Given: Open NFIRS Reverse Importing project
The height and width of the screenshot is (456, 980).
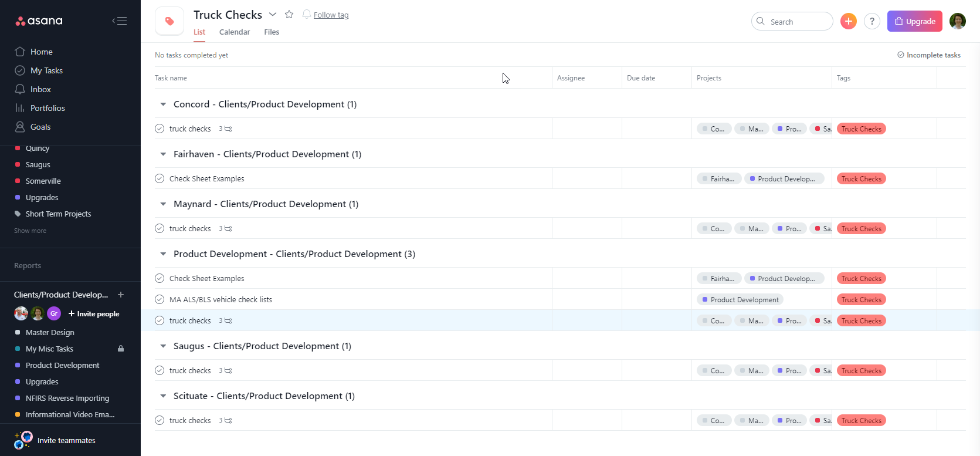Looking at the screenshot, I should coord(67,398).
